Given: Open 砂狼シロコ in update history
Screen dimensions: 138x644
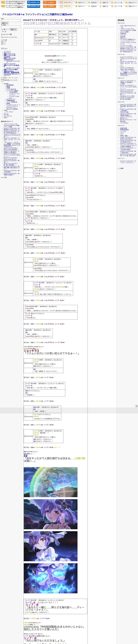Looking at the screenshot, I should point(123,38).
